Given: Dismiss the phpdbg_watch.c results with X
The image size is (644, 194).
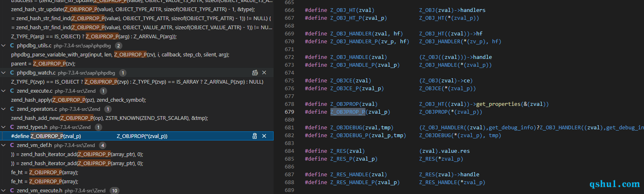Looking at the screenshot, I should pyautogui.click(x=264, y=72).
